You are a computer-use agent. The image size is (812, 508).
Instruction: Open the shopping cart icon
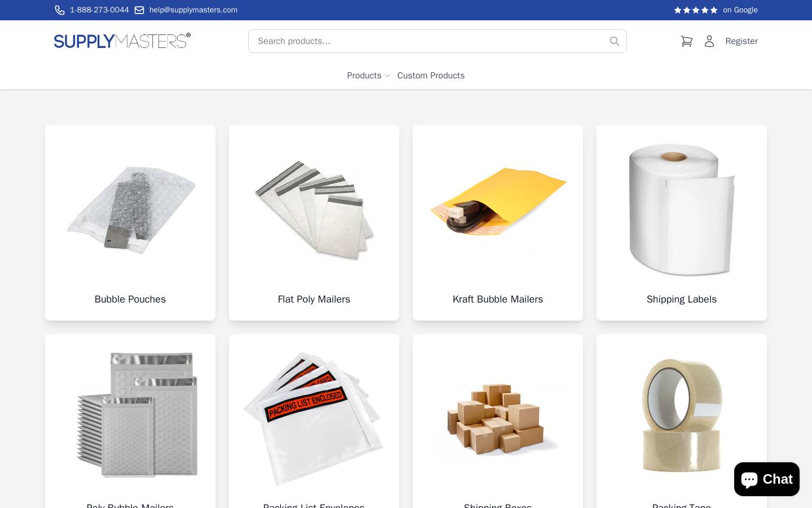tap(686, 41)
